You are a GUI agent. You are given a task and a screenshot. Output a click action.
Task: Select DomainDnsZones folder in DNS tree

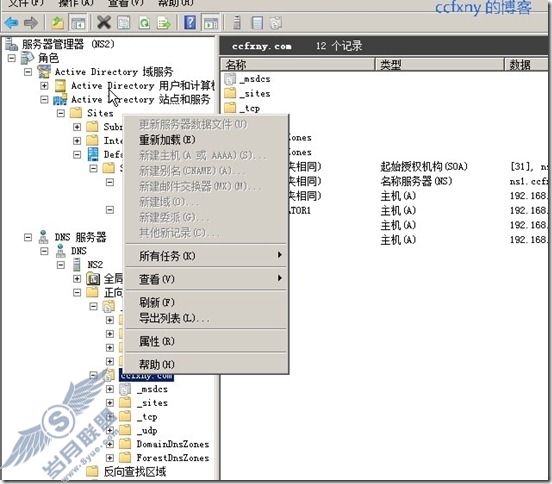[172, 444]
